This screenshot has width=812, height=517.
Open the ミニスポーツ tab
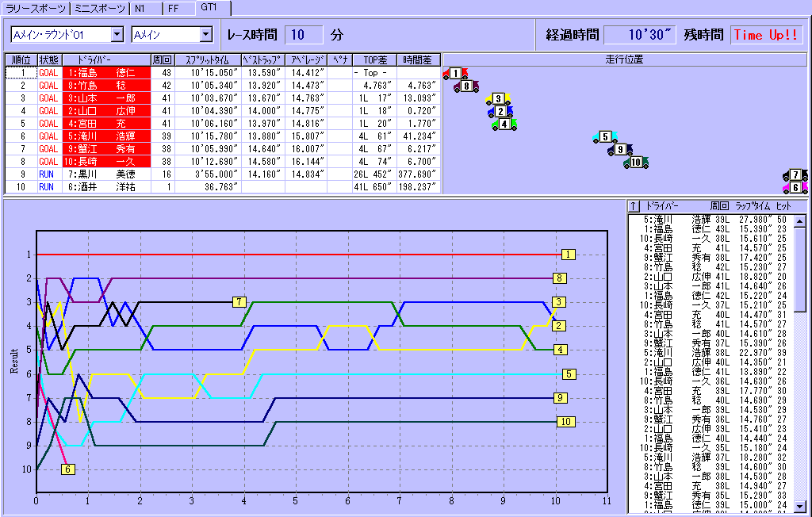coord(99,9)
